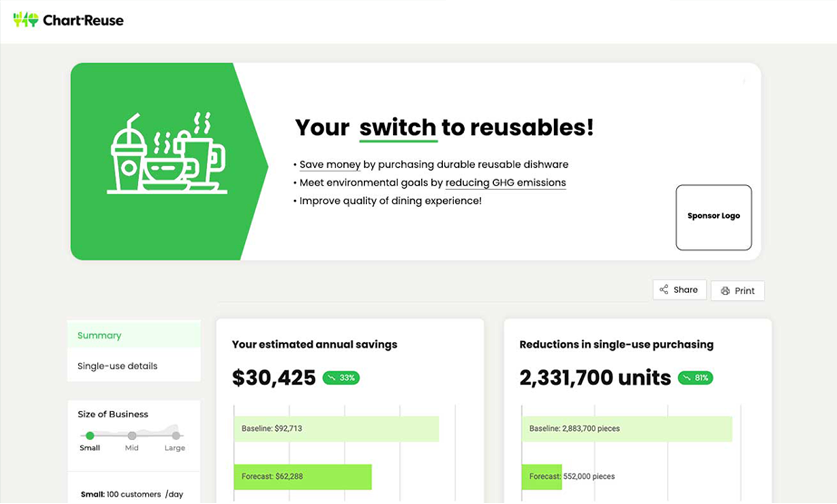
Task: Click the 81% reduction trend badge
Action: (x=695, y=378)
